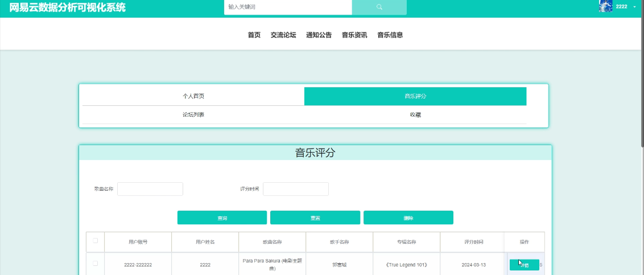Screen dimensions: 644x275
Task: Click the 歌曲名称 filter input
Action: (x=150, y=189)
